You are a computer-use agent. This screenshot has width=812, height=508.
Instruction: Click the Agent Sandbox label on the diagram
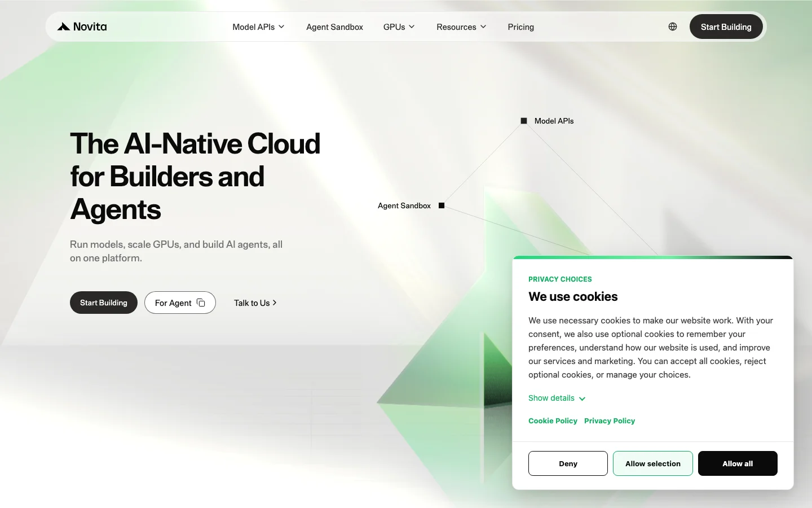404,205
